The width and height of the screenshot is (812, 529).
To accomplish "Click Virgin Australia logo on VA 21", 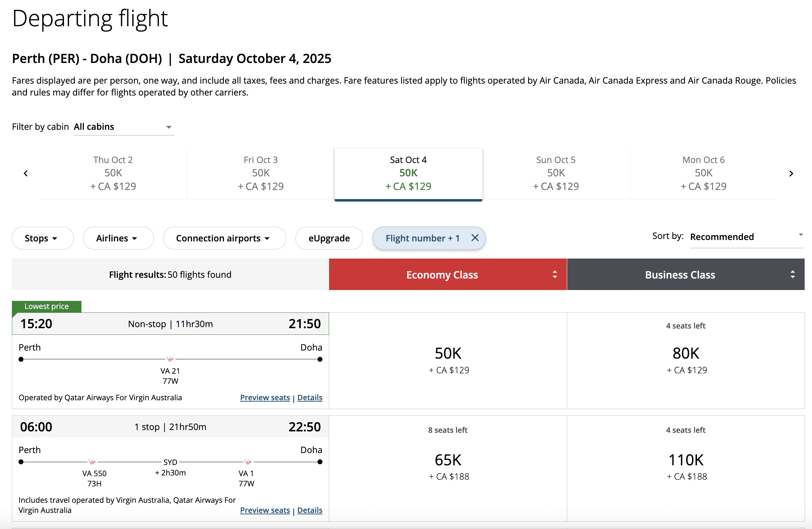I will pyautogui.click(x=170, y=359).
